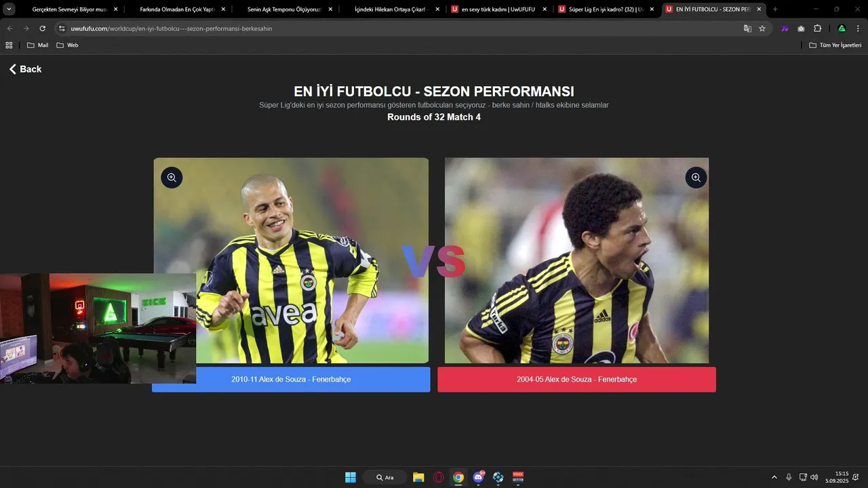Open the Extensions puzzle menu
This screenshot has width=868, height=488.
817,28
